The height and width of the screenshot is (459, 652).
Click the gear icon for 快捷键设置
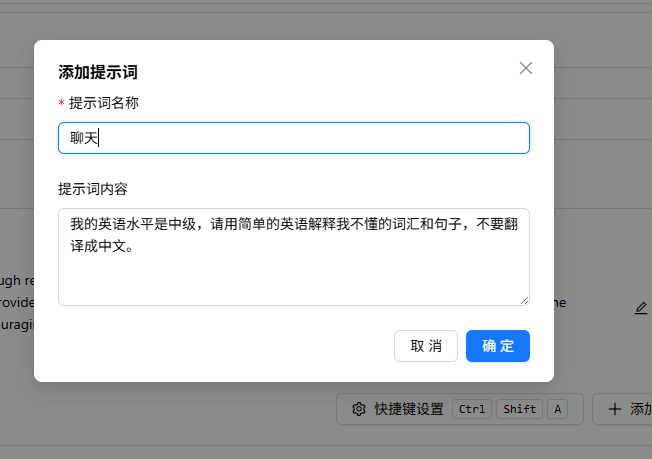(x=359, y=409)
